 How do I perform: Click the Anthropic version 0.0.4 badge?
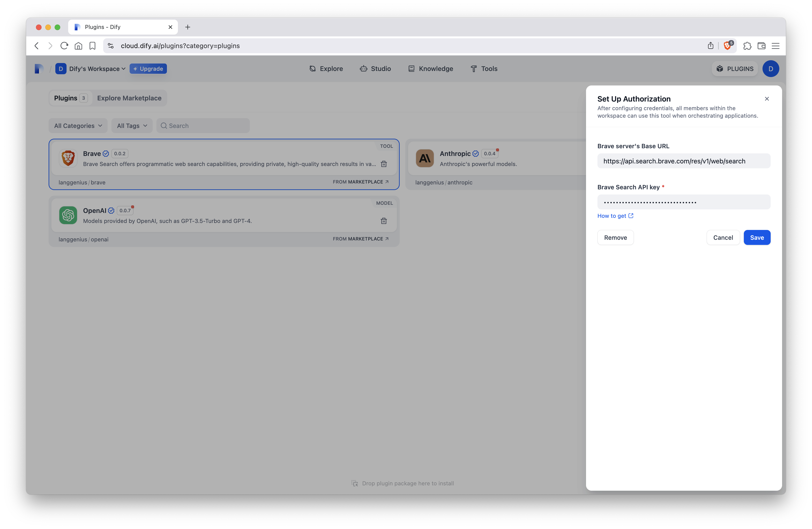coord(490,154)
